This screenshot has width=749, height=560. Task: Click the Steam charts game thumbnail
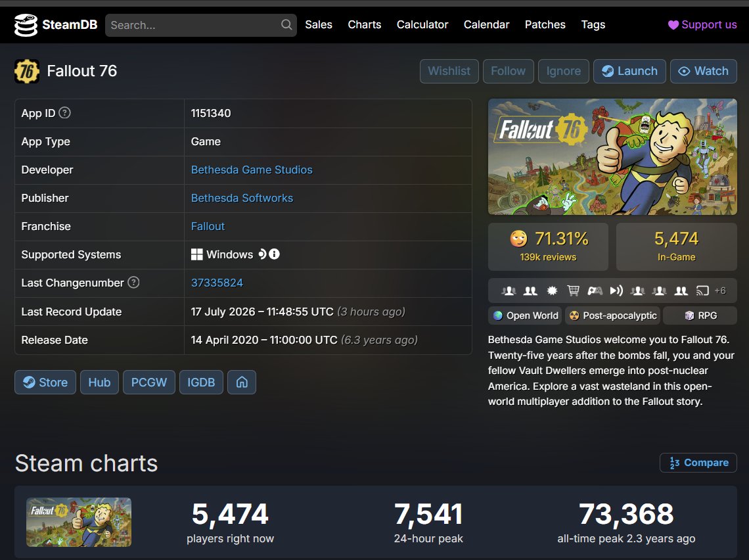coord(79,523)
